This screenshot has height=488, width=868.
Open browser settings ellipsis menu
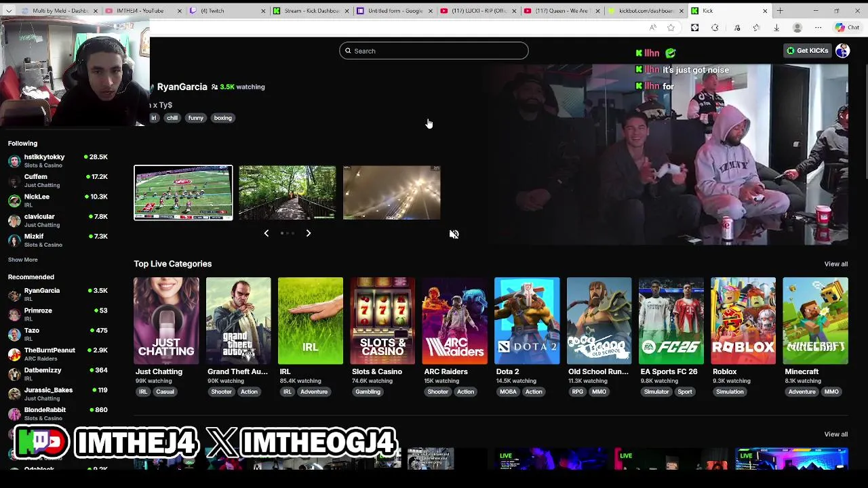click(x=818, y=28)
